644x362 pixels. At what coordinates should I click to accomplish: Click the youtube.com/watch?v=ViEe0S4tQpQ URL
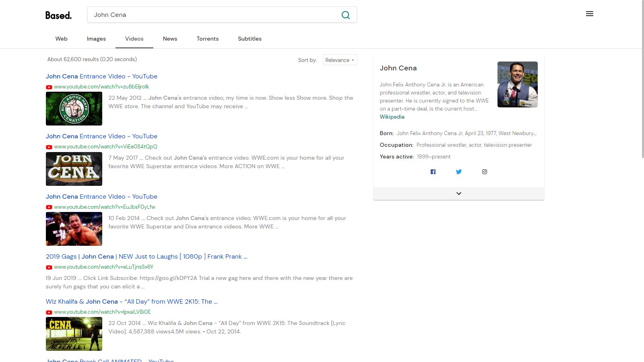[x=105, y=147]
